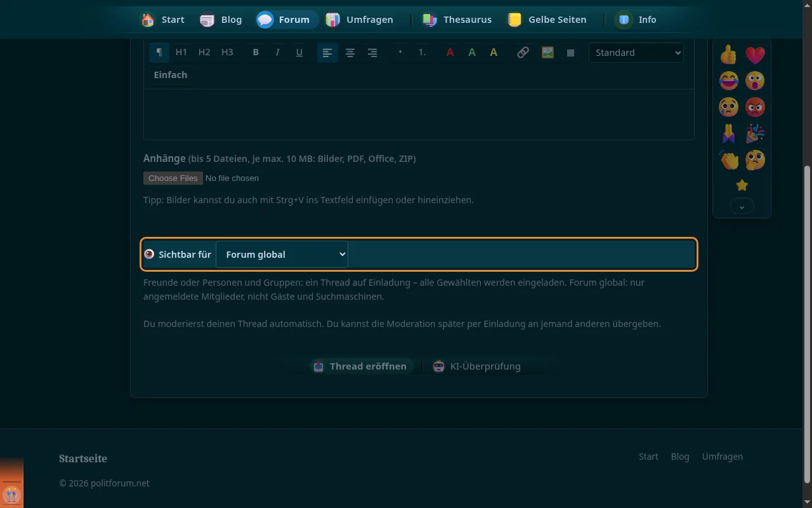Insert party popper emoji
The height and width of the screenshot is (508, 812).
(x=755, y=133)
